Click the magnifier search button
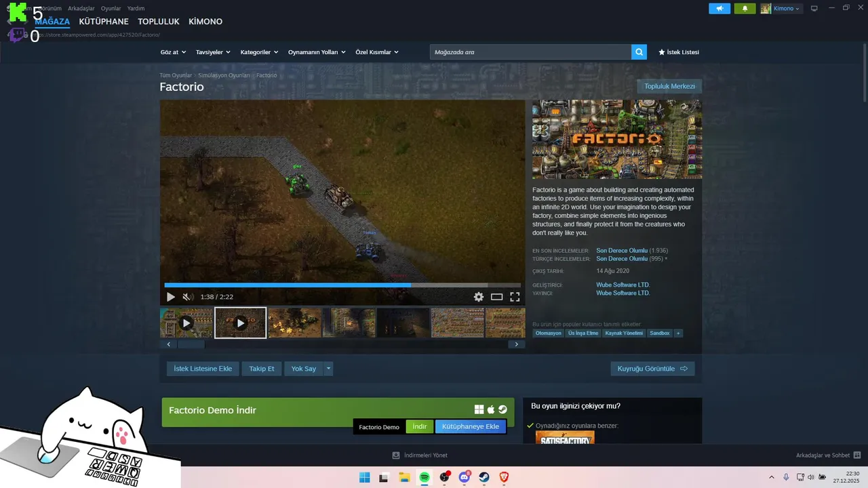868x488 pixels. (639, 52)
